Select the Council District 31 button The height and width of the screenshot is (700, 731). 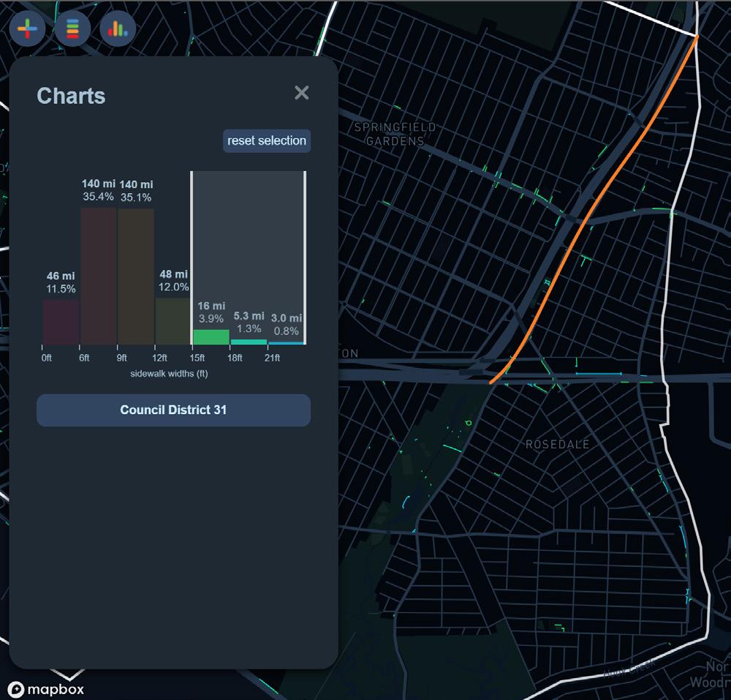[x=173, y=410]
